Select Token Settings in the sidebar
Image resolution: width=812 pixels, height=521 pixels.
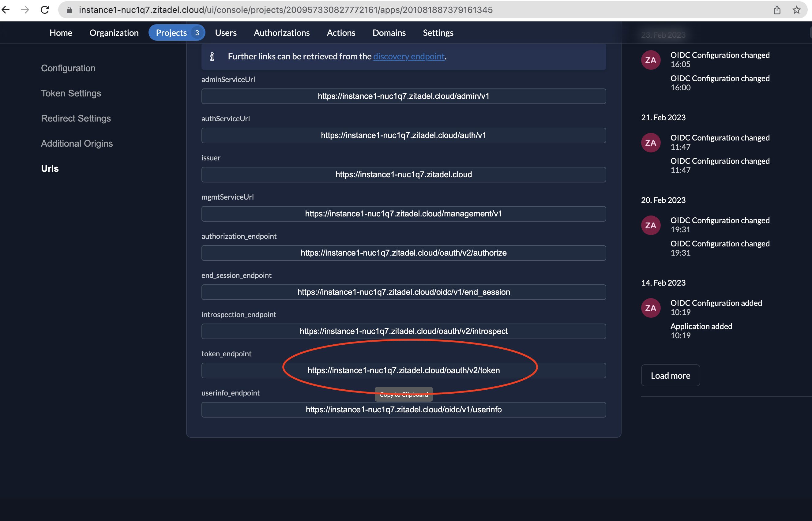pos(71,93)
